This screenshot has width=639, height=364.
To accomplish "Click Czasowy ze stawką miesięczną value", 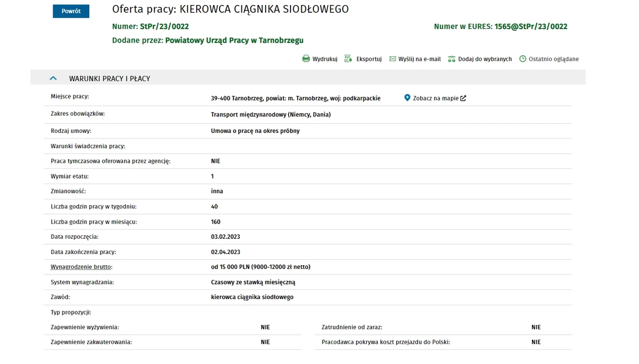I will [253, 282].
